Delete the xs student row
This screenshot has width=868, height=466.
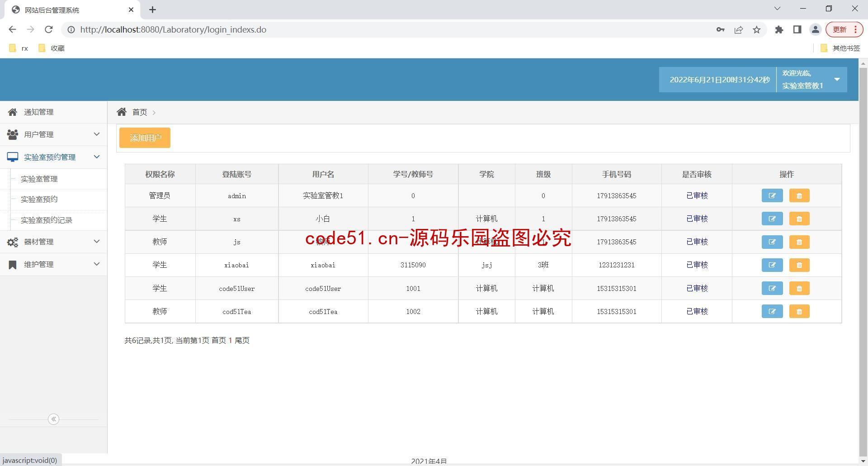click(799, 219)
